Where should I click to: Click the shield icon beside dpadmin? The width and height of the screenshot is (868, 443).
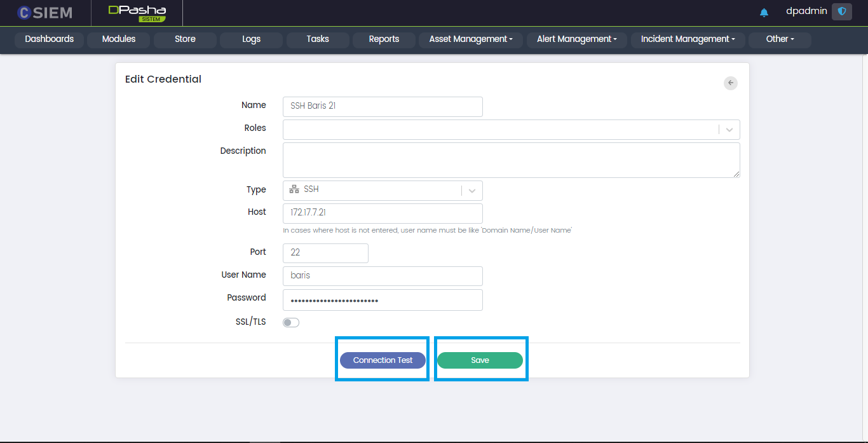tap(841, 11)
